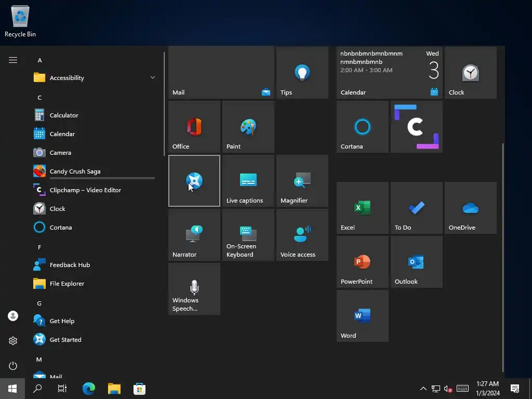The image size is (532, 399).
Task: Open the Tips tile
Action: (302, 72)
